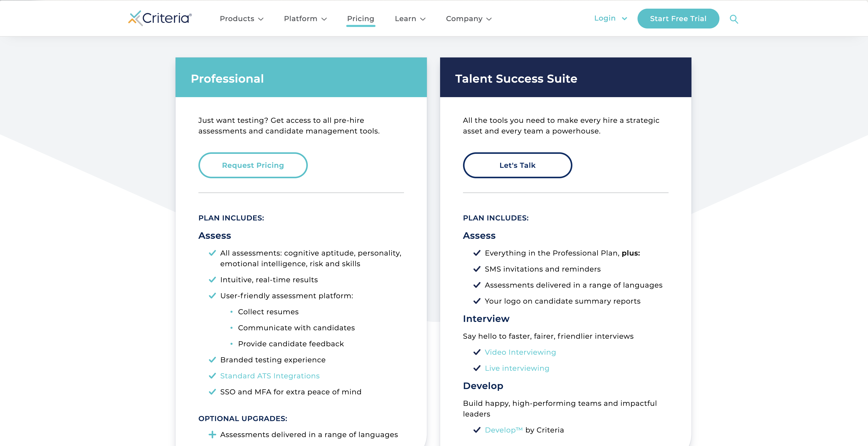
Task: Click the Standard ATS Integrations link
Action: [270, 376]
